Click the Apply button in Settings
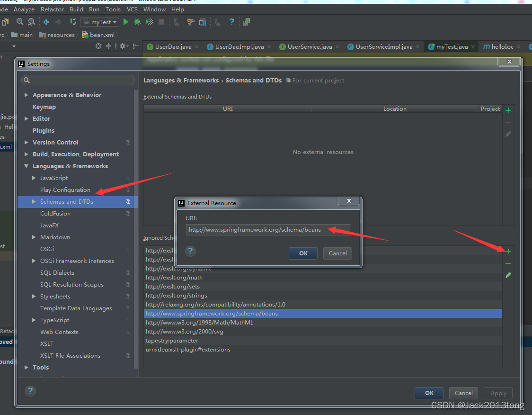The height and width of the screenshot is (415, 532). click(x=498, y=393)
